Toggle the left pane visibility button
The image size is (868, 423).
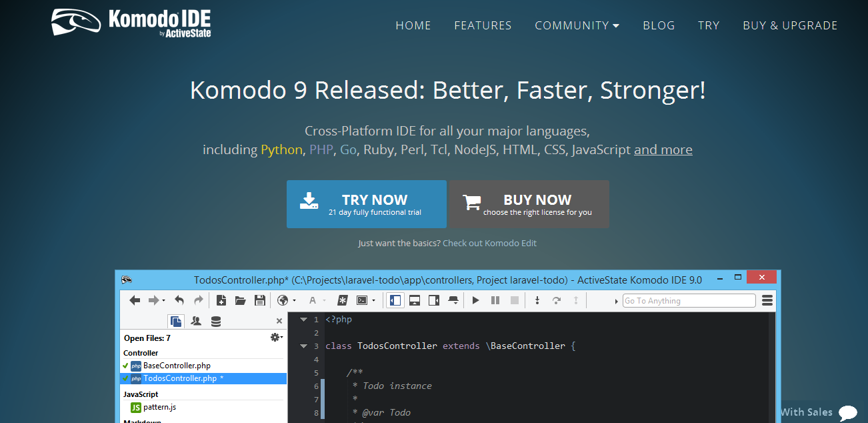click(395, 301)
